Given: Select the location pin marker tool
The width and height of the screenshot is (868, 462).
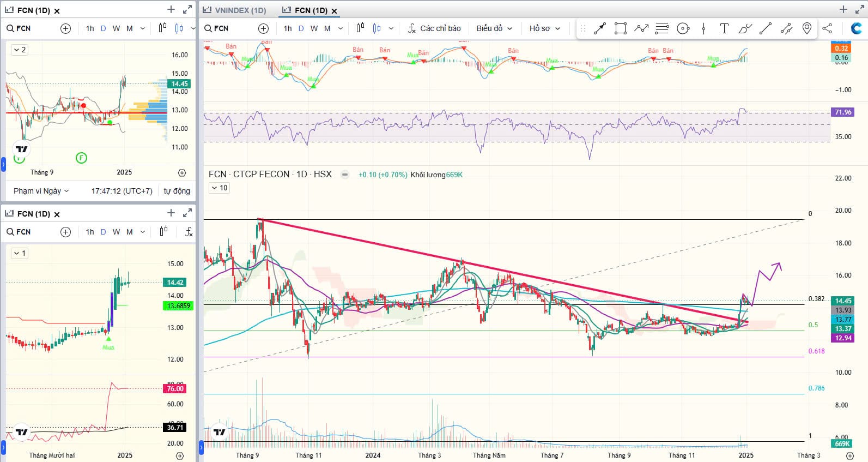Looking at the screenshot, I should point(807,28).
